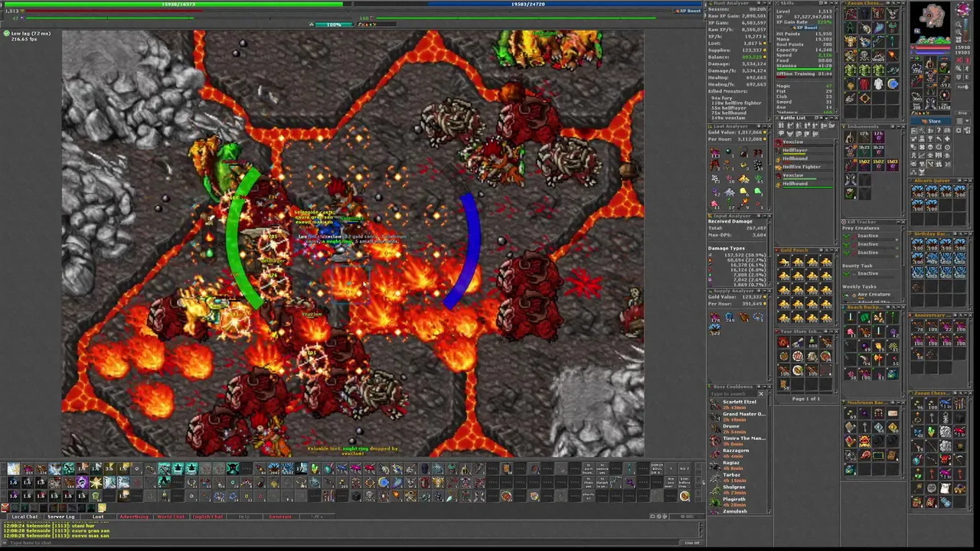Click the Boss Cooldowns search field
980x551 pixels.
pos(733,393)
